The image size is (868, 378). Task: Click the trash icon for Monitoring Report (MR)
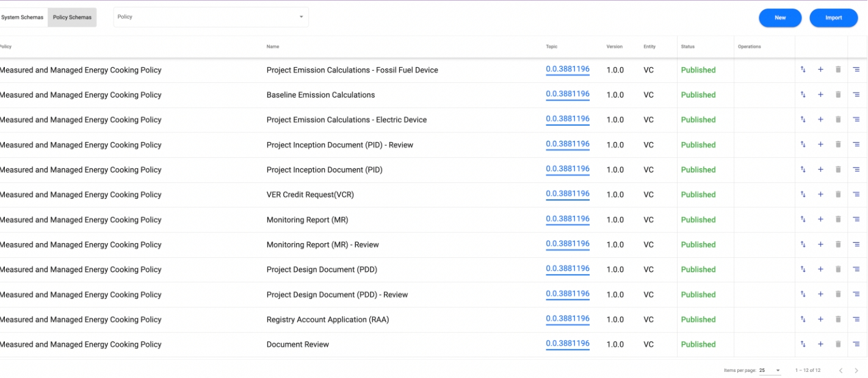[x=838, y=219]
